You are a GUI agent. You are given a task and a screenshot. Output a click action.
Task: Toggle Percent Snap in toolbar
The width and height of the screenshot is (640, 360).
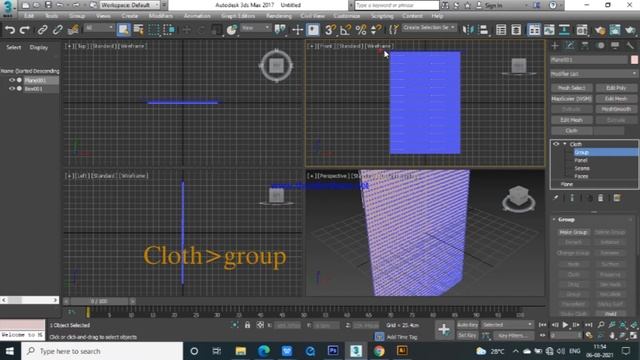click(361, 30)
